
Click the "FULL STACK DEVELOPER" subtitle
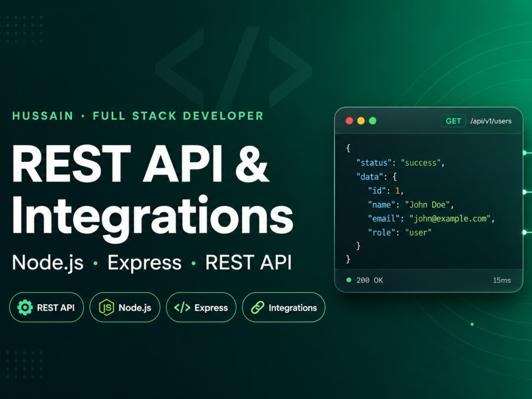click(178, 116)
